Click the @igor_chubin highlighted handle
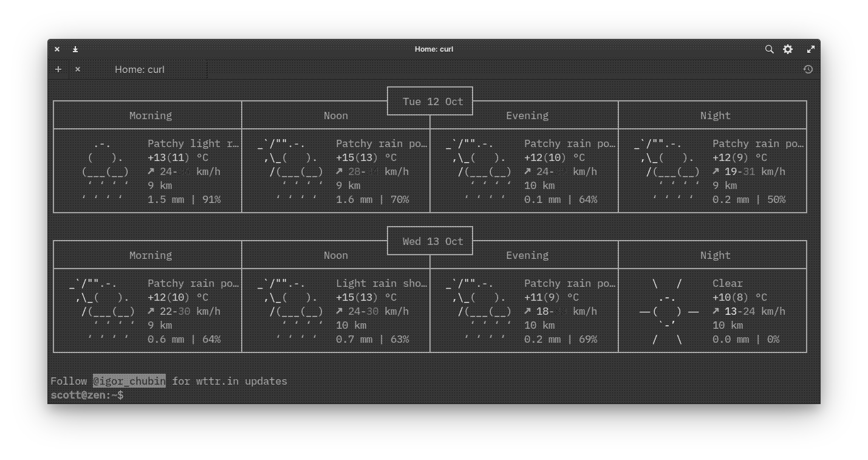 [129, 381]
